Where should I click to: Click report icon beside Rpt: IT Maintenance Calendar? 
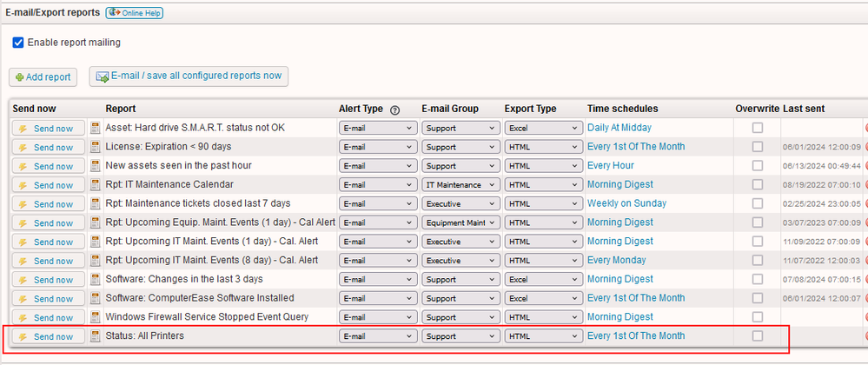tap(96, 185)
